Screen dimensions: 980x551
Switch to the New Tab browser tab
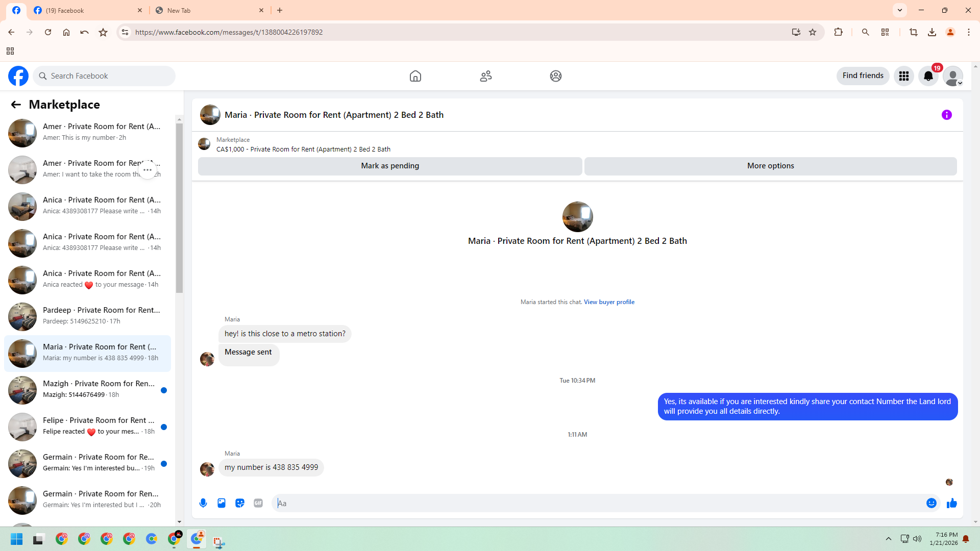point(209,10)
